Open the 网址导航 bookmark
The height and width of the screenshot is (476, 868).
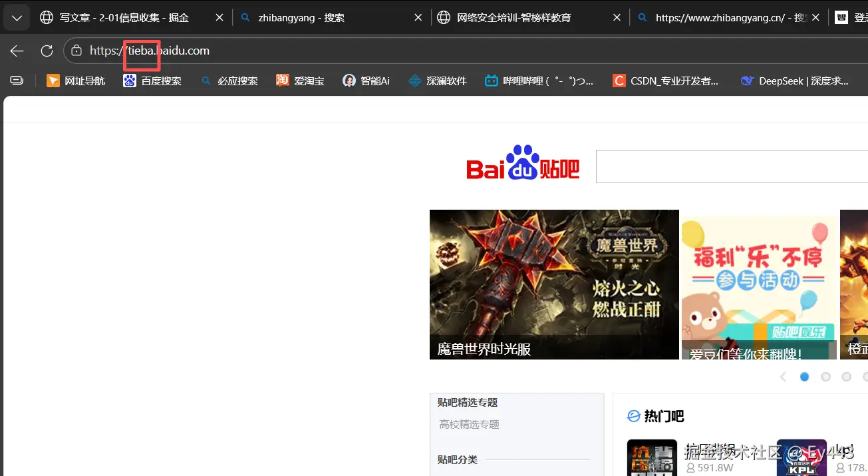point(76,81)
